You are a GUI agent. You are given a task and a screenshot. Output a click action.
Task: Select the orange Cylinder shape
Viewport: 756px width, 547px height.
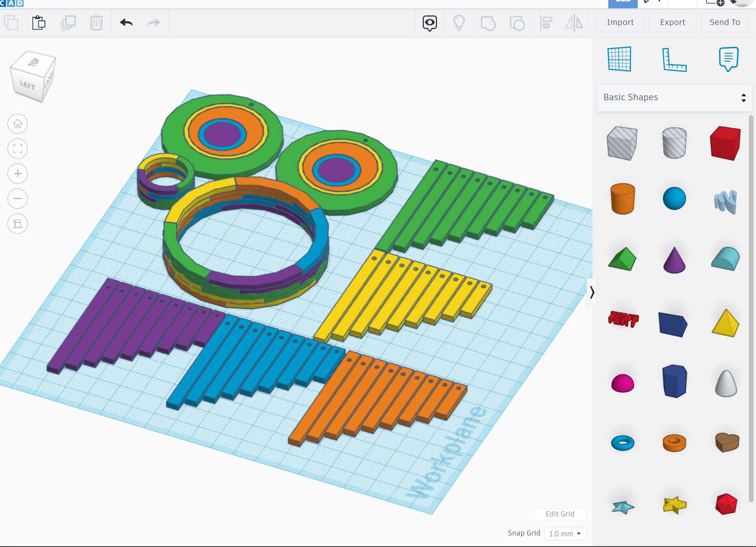(x=623, y=198)
